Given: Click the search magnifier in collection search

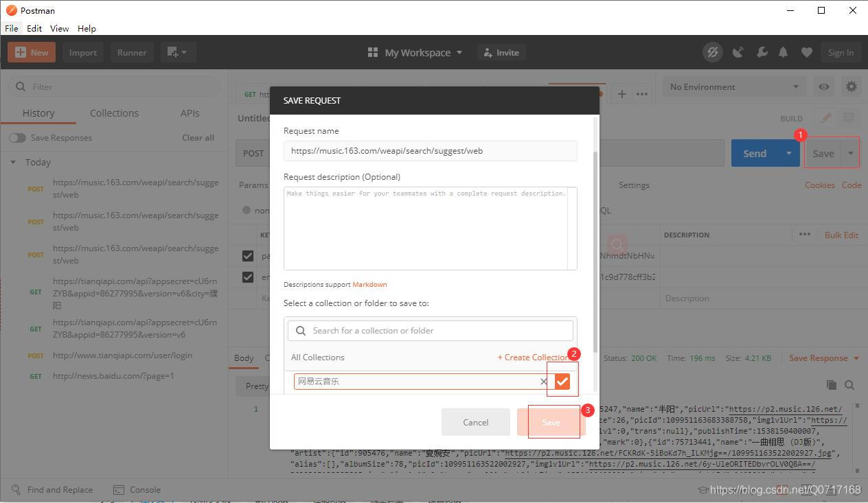Looking at the screenshot, I should click(x=301, y=331).
